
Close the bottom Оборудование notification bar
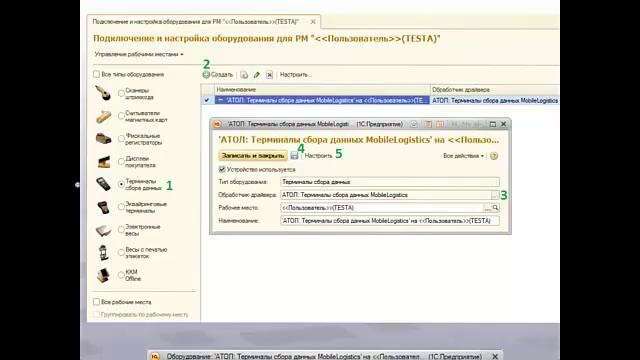(x=495, y=356)
